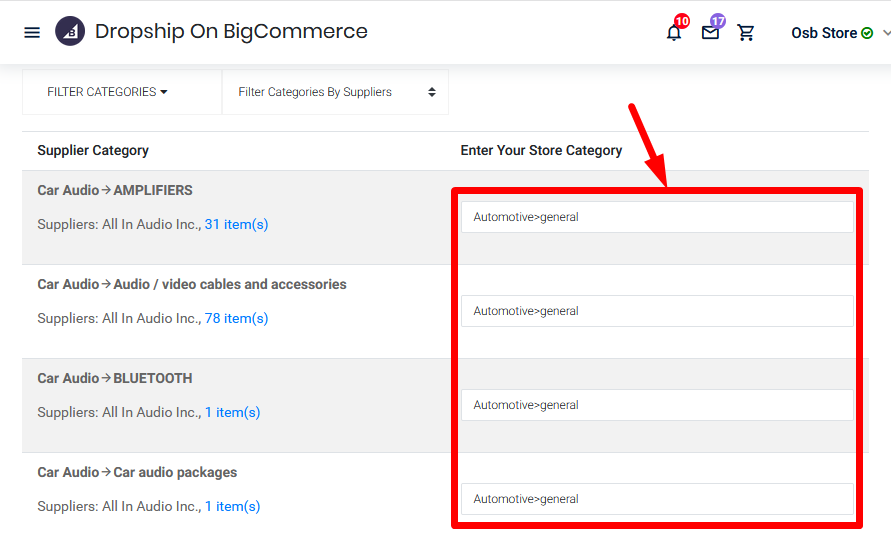Click the BigCommerce round logo
Image resolution: width=891 pixels, height=539 pixels.
coord(70,31)
